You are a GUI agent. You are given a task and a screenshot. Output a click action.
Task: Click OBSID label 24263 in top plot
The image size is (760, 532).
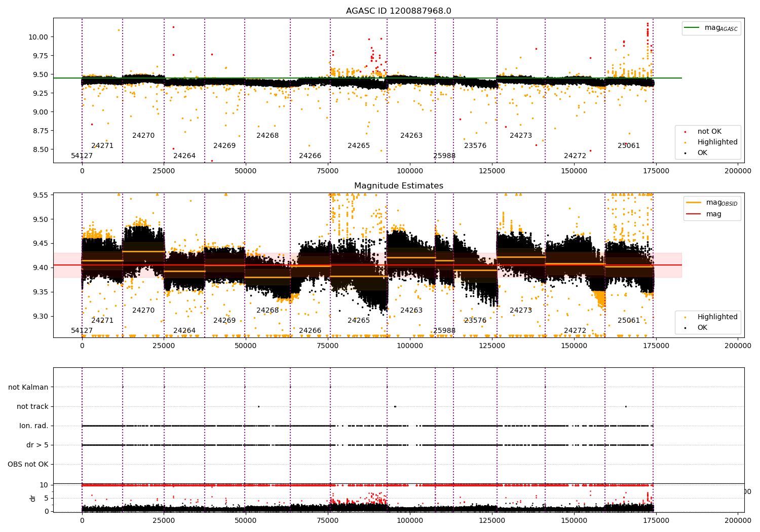click(x=411, y=136)
